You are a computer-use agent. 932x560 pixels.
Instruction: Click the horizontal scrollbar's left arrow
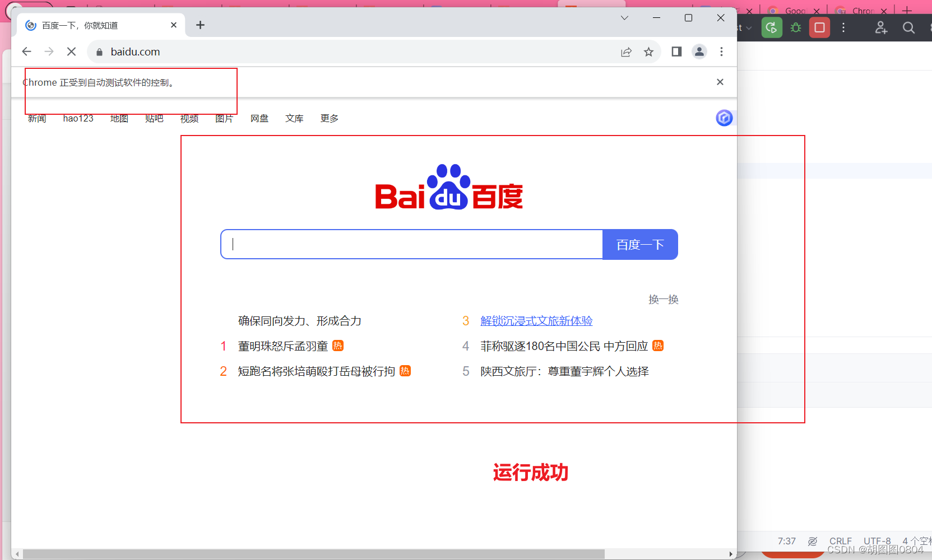coord(17,554)
